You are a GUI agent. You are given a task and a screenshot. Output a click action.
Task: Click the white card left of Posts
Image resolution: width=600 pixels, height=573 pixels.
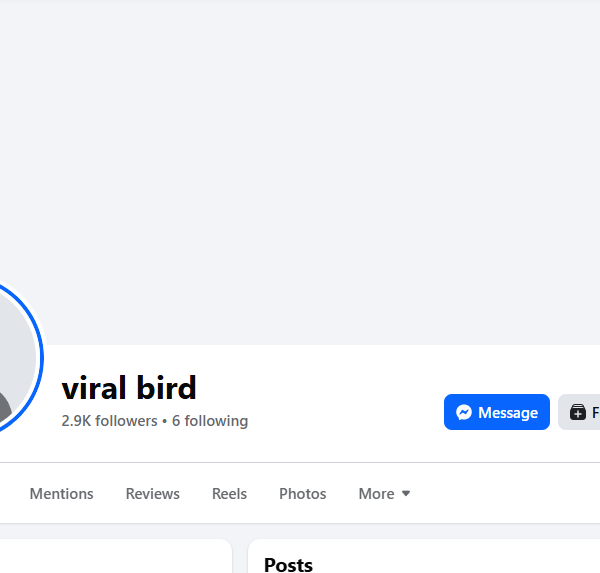[x=116, y=556]
